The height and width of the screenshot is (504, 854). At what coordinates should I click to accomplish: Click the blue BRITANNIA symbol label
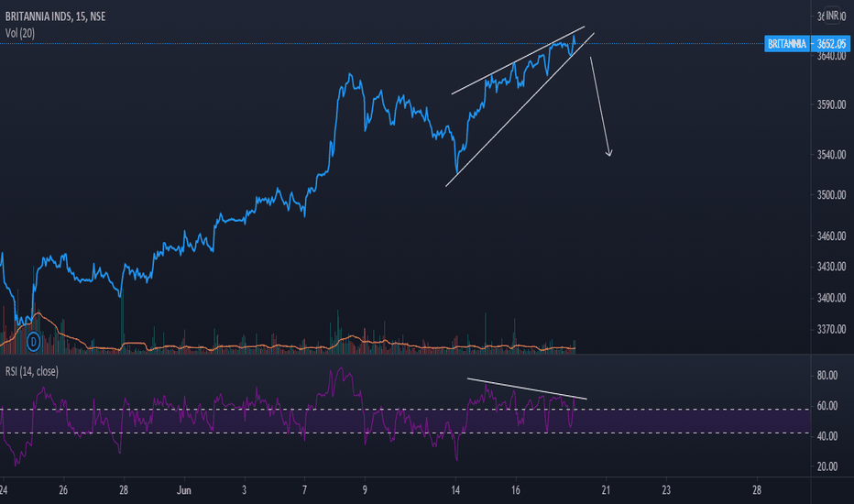(x=787, y=44)
